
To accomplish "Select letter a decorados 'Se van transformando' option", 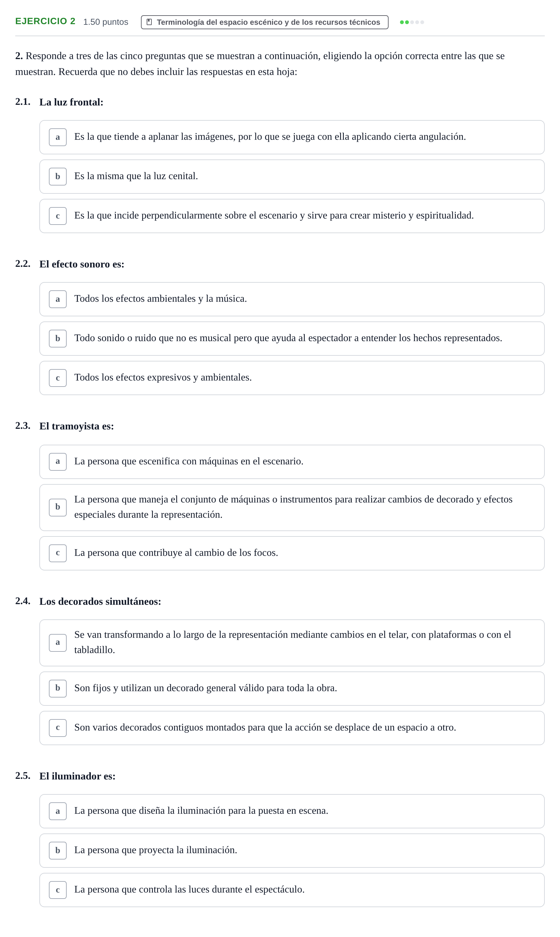I will click(x=292, y=643).
